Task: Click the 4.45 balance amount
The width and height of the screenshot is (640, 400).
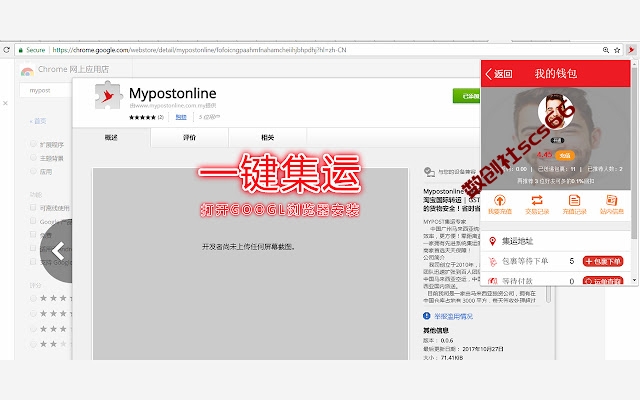Action: tap(544, 155)
